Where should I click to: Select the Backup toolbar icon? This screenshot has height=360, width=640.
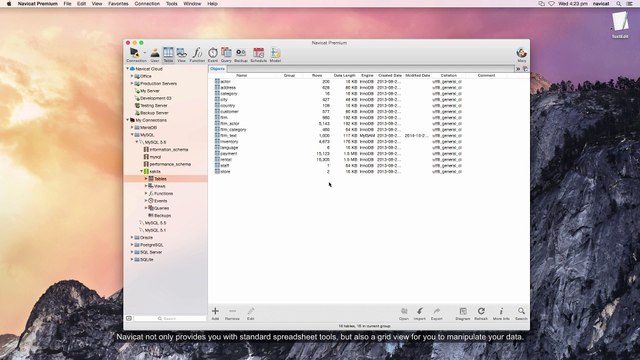(241, 55)
